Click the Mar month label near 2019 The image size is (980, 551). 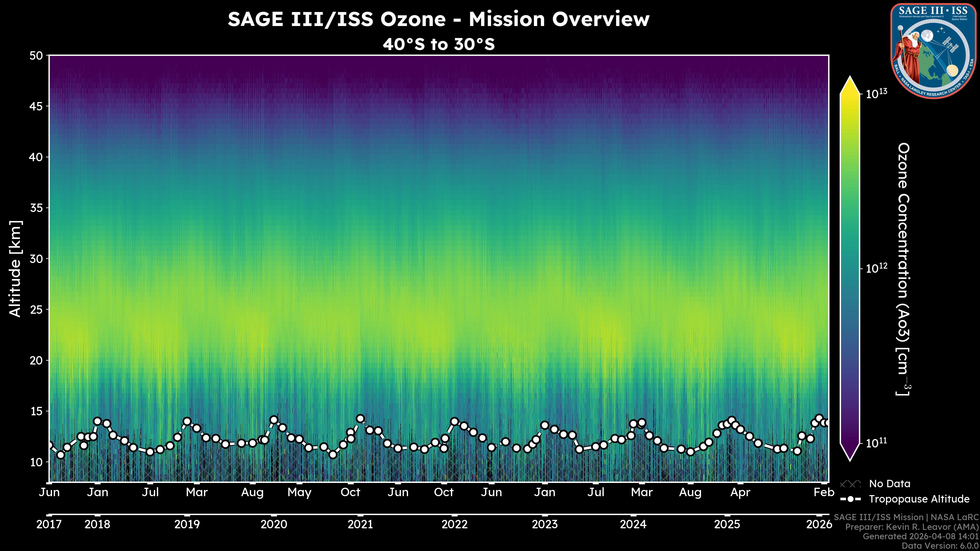197,492
